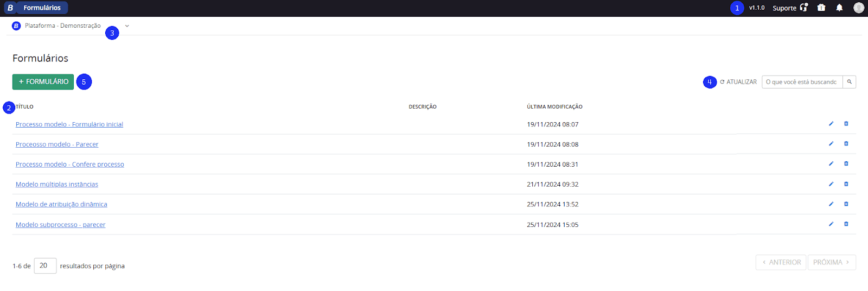Image resolution: width=868 pixels, height=291 pixels.
Task: Delete the Modelo de atribuição dinâmica form
Action: click(846, 204)
